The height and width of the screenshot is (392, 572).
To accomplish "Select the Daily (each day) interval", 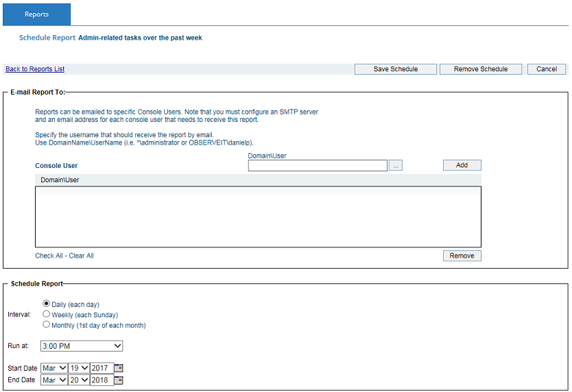I will (x=47, y=304).
